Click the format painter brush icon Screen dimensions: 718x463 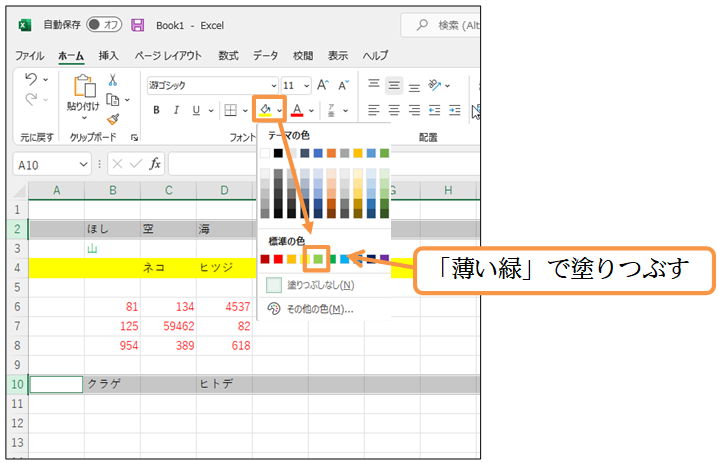pyautogui.click(x=113, y=119)
